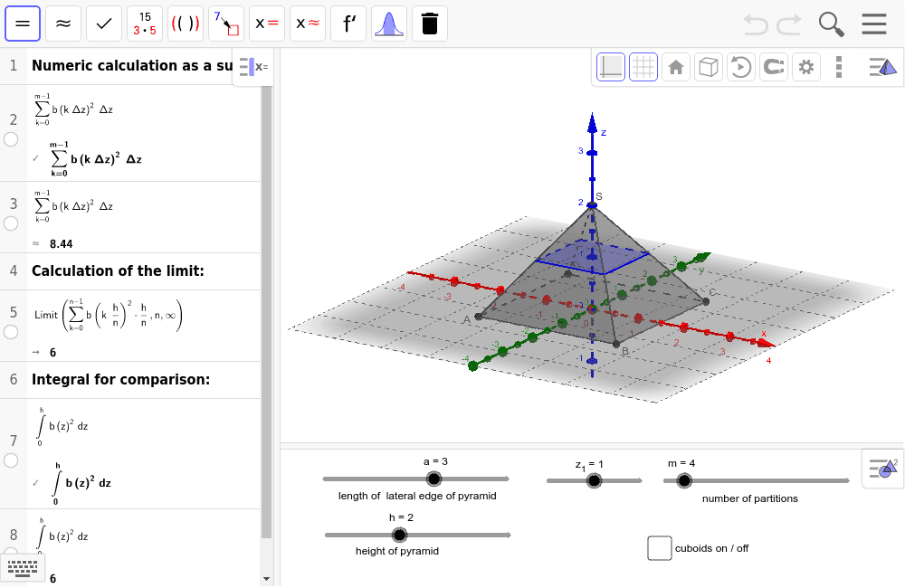Toggle visibility marker of CAS row 7
This screenshot has width=905, height=588.
[11, 460]
